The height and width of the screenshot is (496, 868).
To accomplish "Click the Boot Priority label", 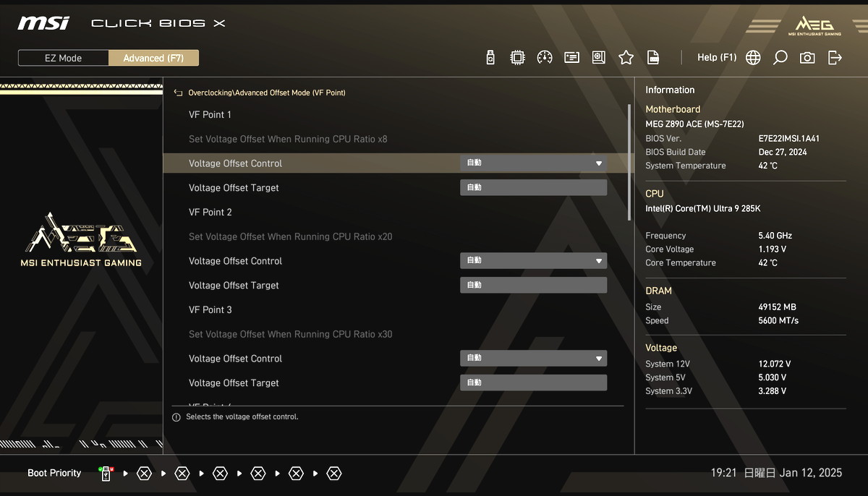I will pyautogui.click(x=54, y=473).
